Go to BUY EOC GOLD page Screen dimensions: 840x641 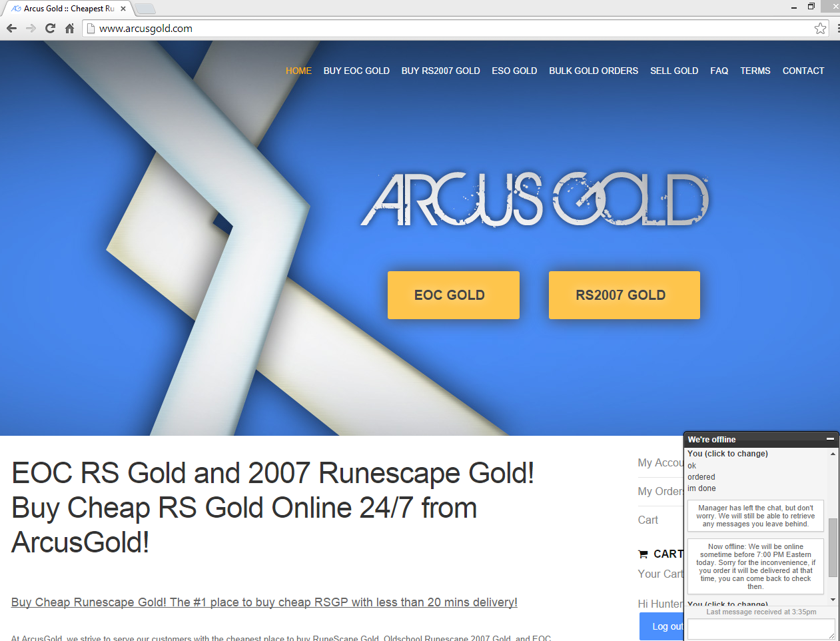[x=356, y=71]
